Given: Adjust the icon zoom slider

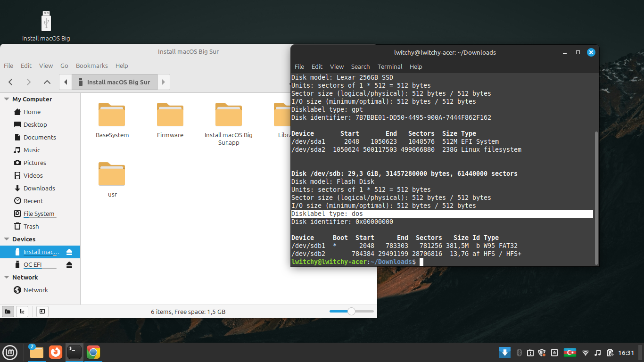Looking at the screenshot, I should click(x=351, y=311).
